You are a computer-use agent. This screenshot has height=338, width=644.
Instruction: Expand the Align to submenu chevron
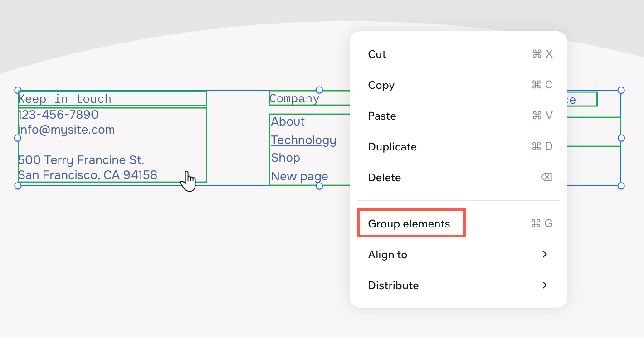(x=545, y=254)
